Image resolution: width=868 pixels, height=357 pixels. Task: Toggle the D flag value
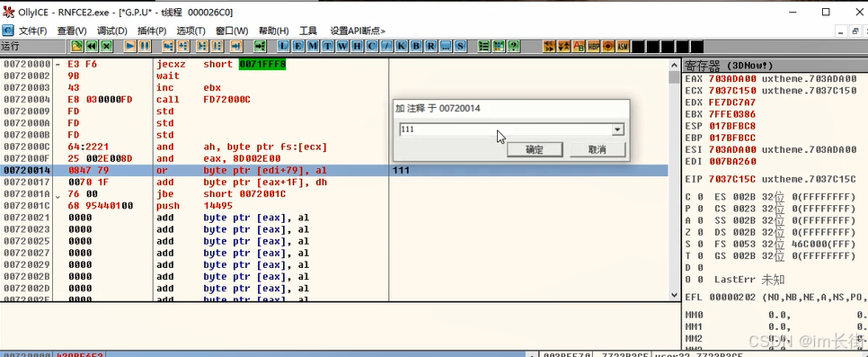pyautogui.click(x=700, y=267)
